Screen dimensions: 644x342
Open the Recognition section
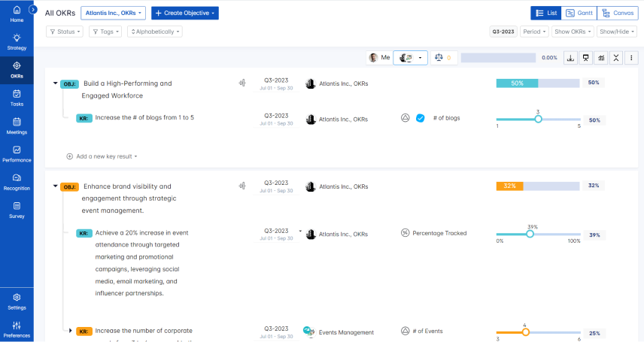17,183
